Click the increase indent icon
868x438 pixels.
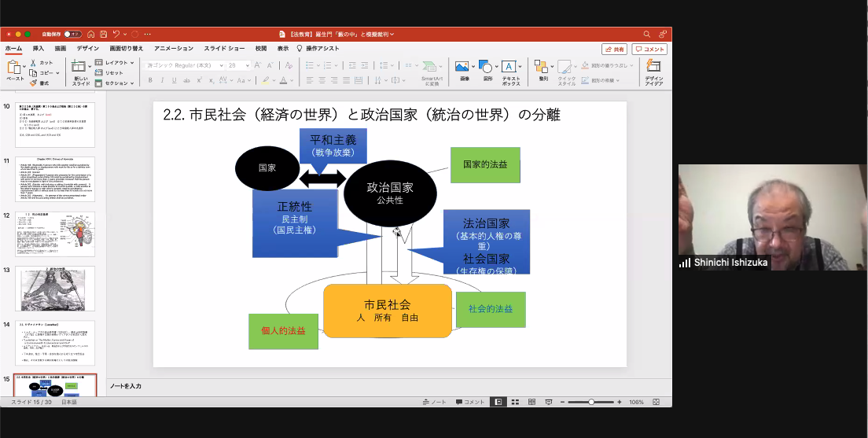click(x=365, y=65)
